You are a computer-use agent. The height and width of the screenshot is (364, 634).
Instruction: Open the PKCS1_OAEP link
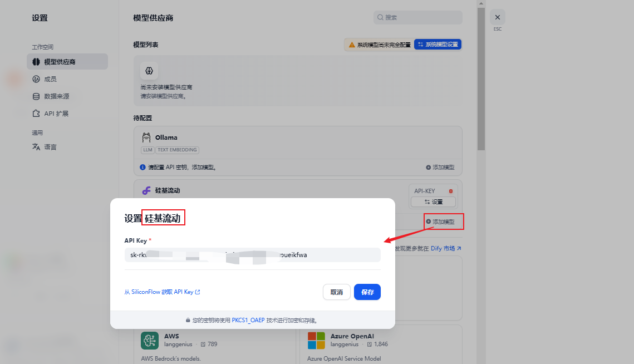248,321
